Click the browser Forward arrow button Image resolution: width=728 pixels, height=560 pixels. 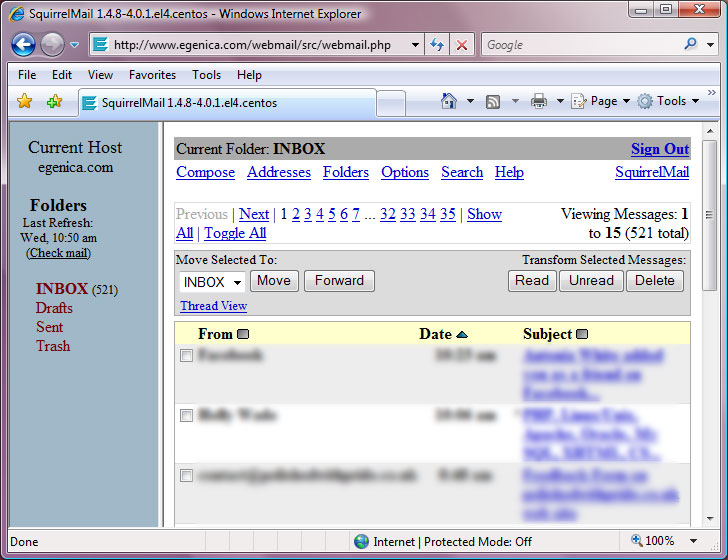click(x=52, y=45)
